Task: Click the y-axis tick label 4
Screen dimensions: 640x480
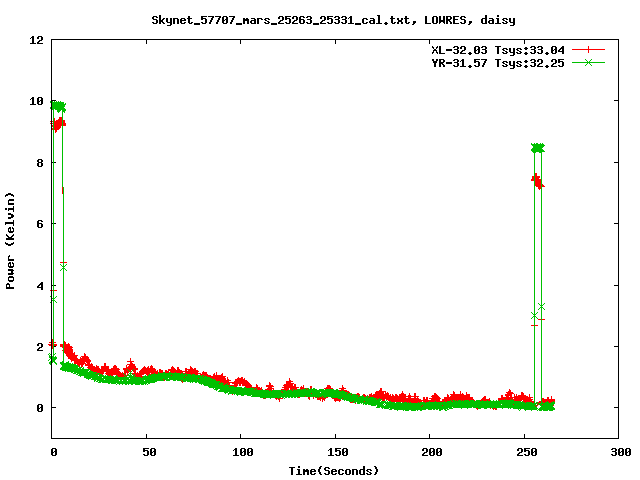Action: (x=40, y=286)
